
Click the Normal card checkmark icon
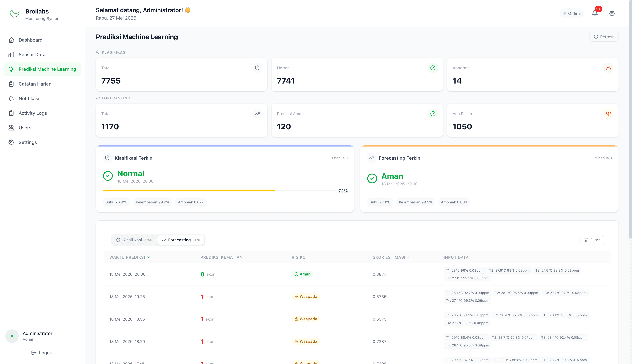click(433, 68)
